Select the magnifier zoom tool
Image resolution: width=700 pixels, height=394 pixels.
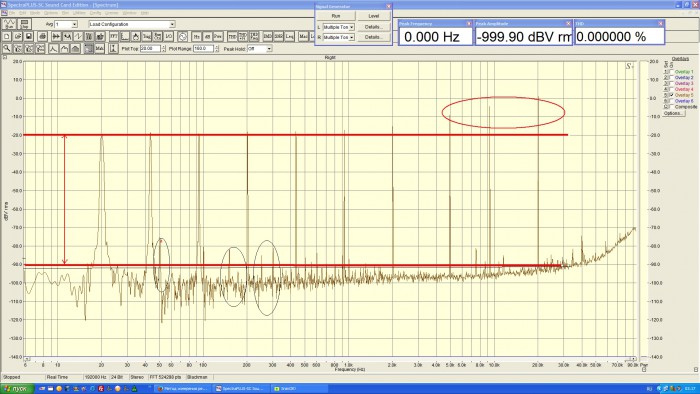point(7,48)
